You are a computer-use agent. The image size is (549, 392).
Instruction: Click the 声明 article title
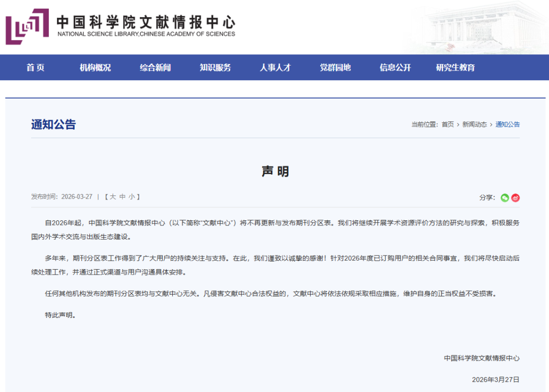click(x=275, y=172)
